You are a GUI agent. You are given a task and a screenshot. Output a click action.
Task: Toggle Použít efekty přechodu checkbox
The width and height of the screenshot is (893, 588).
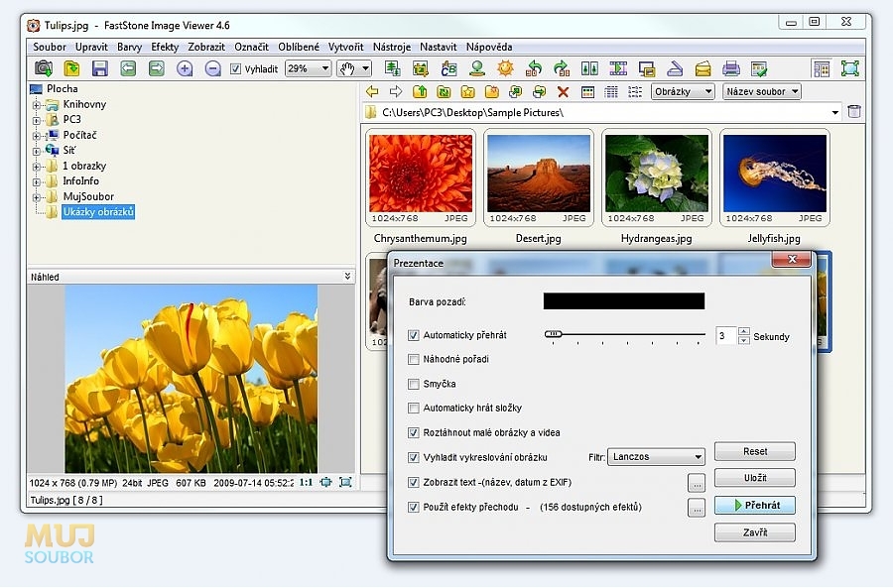point(414,507)
